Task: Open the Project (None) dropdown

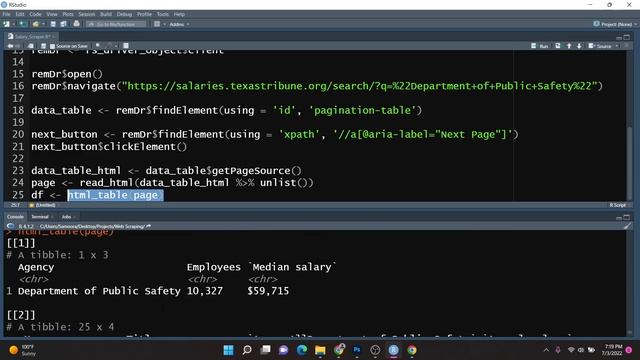Action: [x=615, y=24]
